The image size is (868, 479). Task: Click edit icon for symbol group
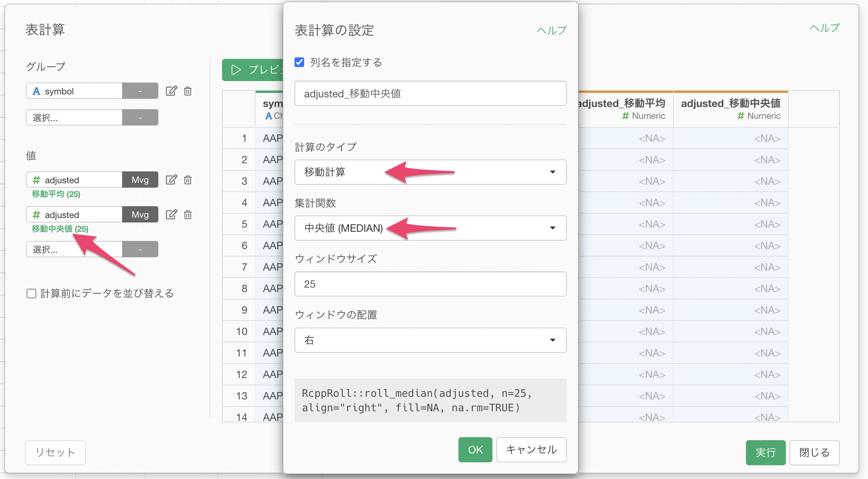pyautogui.click(x=171, y=91)
